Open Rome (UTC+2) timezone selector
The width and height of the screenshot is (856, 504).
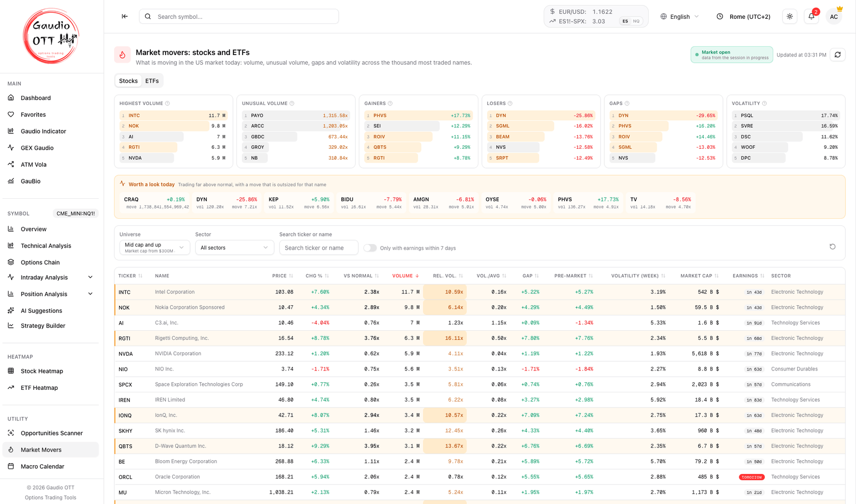pos(743,17)
